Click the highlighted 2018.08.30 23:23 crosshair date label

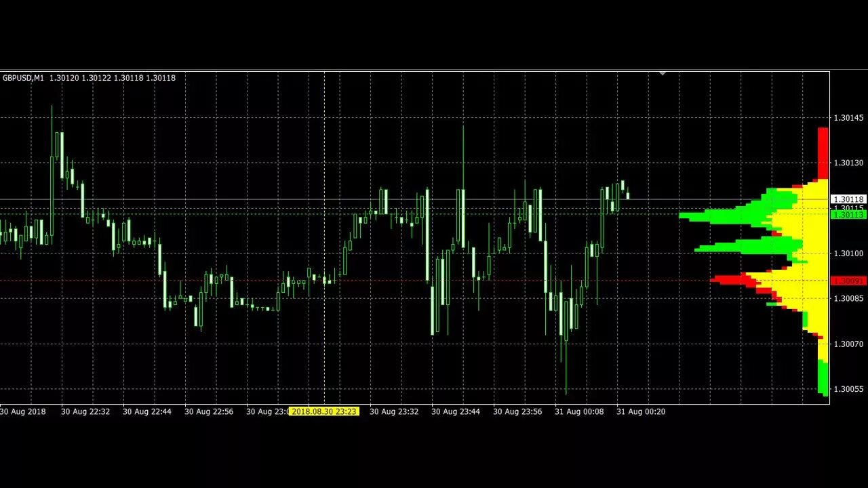tap(324, 411)
